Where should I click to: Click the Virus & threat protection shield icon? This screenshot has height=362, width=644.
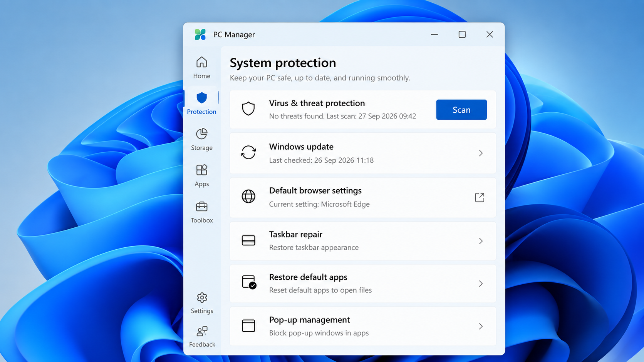pyautogui.click(x=248, y=109)
